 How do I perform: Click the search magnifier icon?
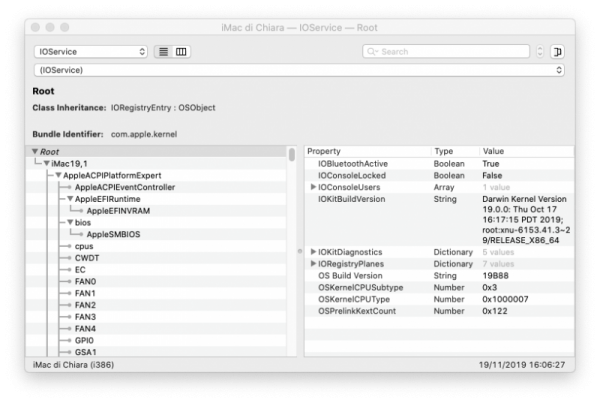point(372,52)
